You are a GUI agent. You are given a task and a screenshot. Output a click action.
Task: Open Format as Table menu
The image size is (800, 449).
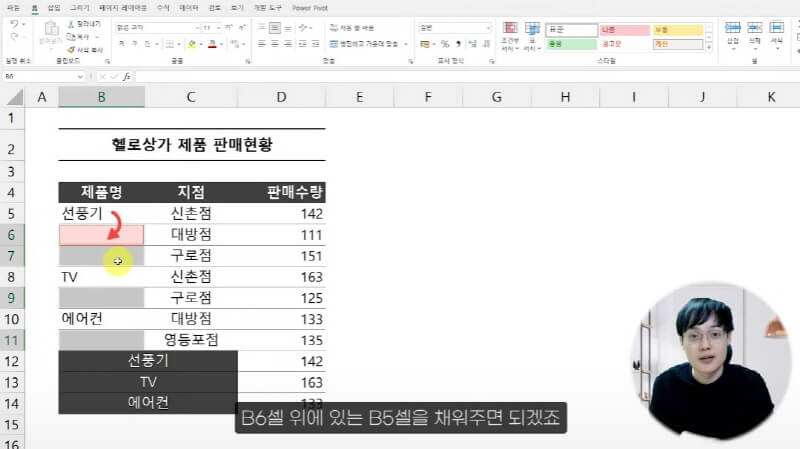click(532, 36)
